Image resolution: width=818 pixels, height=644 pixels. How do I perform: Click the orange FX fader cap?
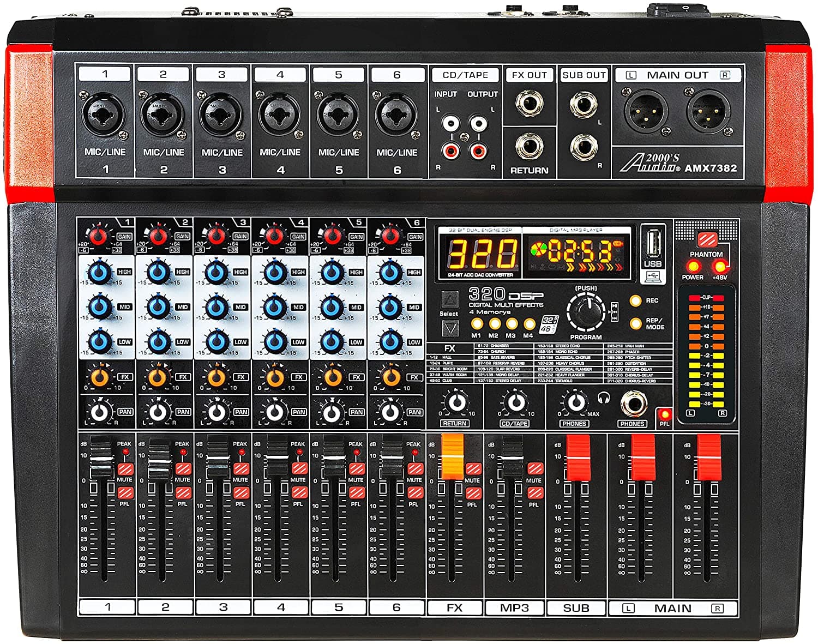click(452, 457)
